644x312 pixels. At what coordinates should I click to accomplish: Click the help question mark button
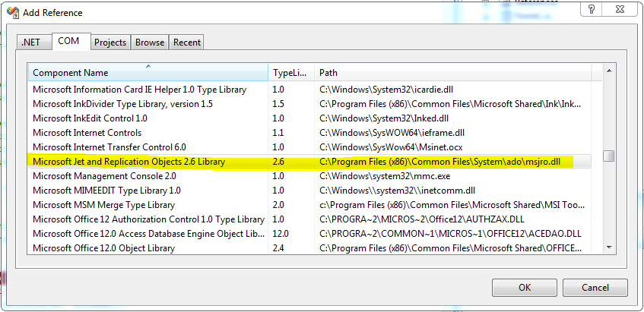(x=592, y=9)
